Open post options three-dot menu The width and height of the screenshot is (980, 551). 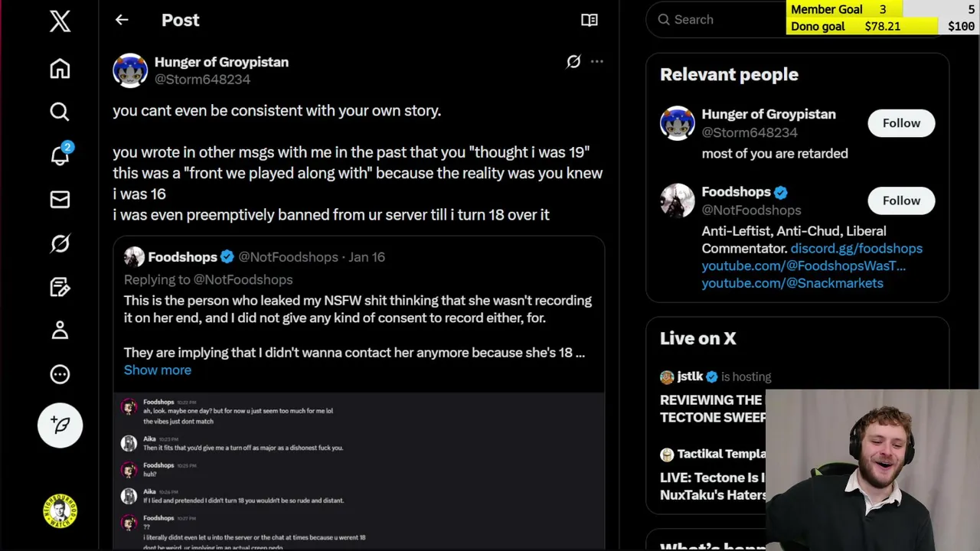[597, 62]
